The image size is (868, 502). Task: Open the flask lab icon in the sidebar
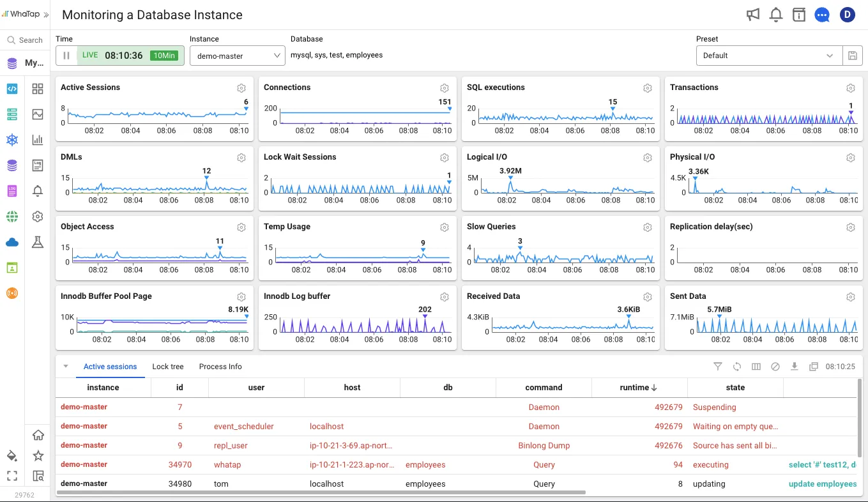[38, 242]
